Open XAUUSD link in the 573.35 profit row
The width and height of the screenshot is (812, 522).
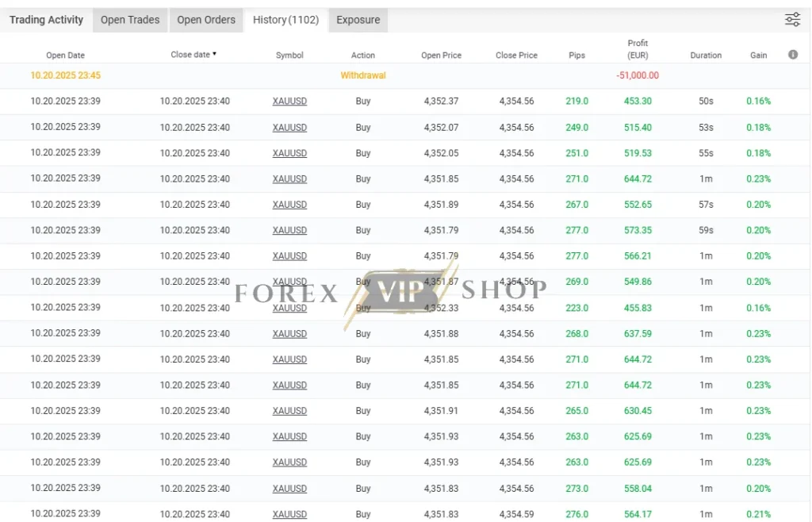(x=289, y=230)
